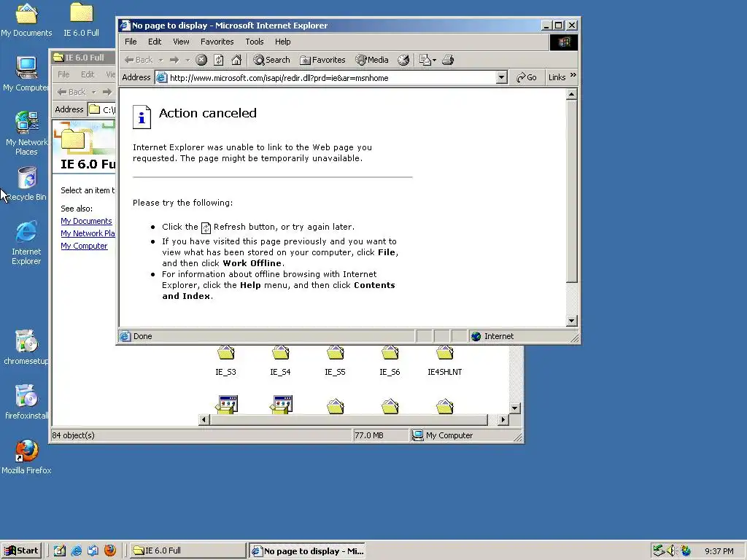Launch Internet Explorer from quick launch
This screenshot has height=560, width=747.
click(76, 551)
